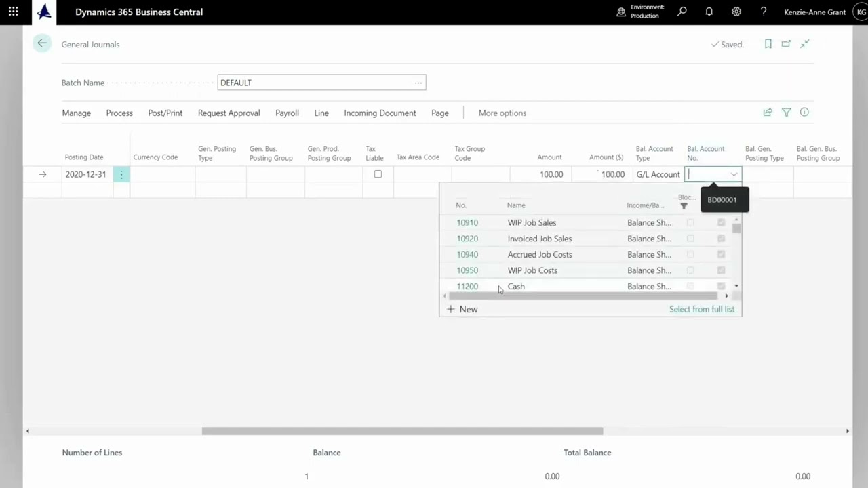Click the share icon above the grid
Screen dimensions: 868x488
[768, 113]
